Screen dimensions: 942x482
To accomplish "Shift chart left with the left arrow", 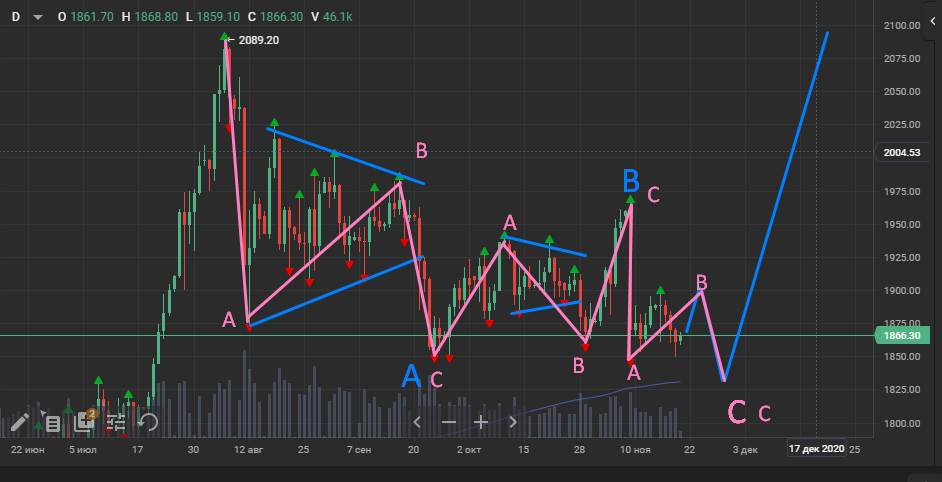I will pos(417,423).
